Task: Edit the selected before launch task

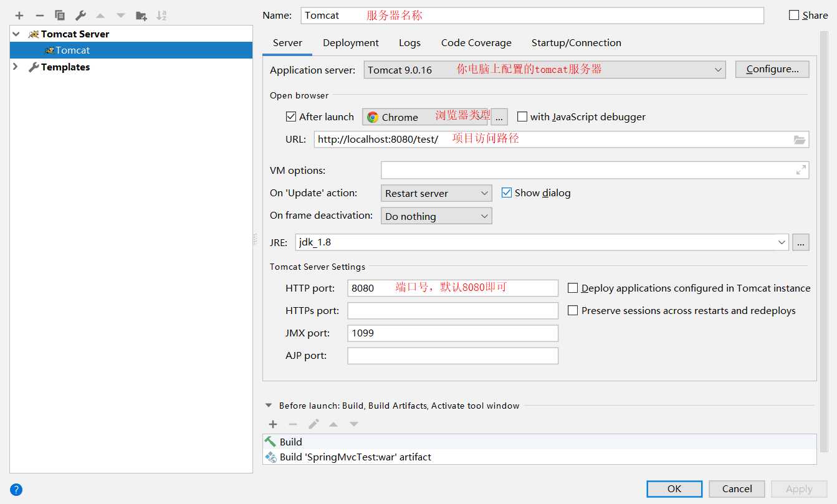Action: pos(313,424)
